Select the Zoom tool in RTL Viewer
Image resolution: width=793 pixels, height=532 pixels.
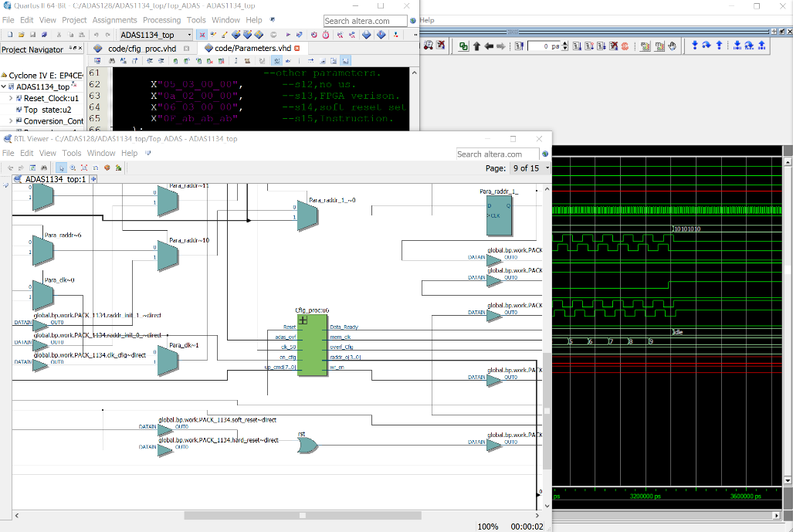73,168
